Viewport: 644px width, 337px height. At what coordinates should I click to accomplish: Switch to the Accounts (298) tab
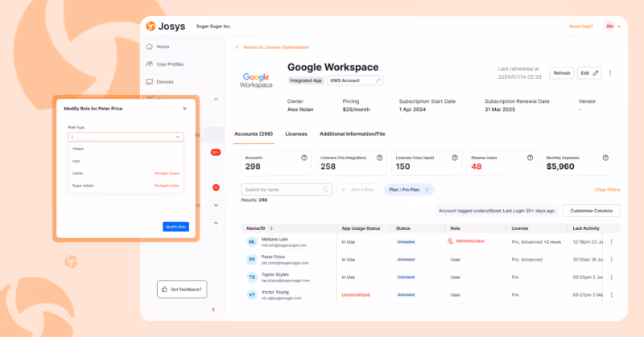(254, 134)
